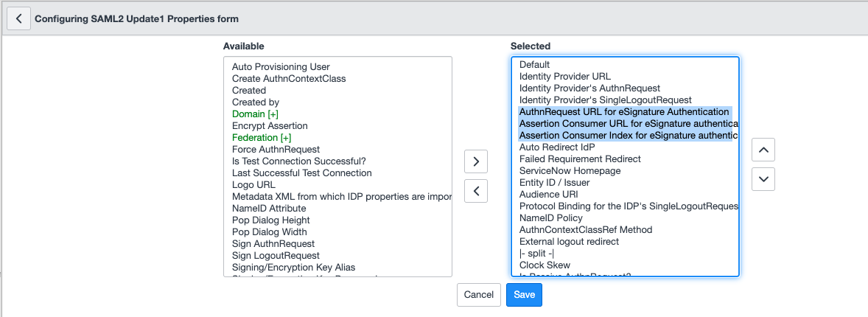Select Identity Provider URL in Selected
868x317 pixels.
coord(564,77)
